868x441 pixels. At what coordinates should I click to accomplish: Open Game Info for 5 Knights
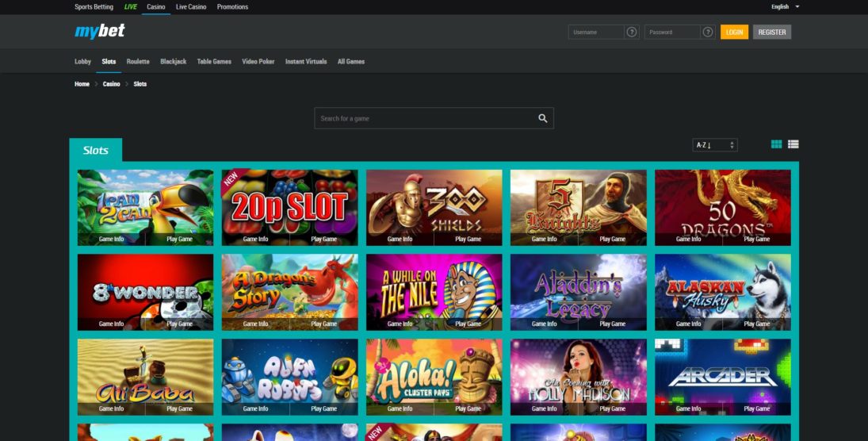(x=544, y=240)
